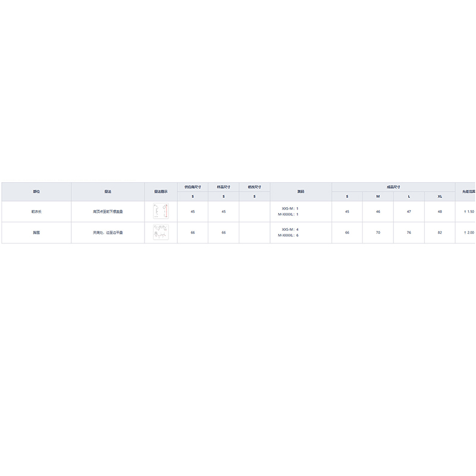The width and height of the screenshot is (476, 476).
Task: Select the 前衣长 M value 46
Action: (x=378, y=212)
